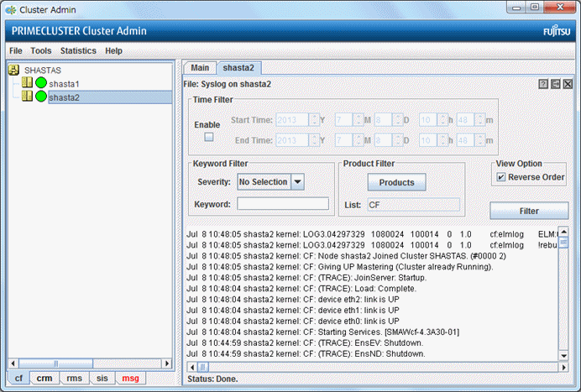581x392 pixels.
Task: Open the Tools menu
Action: click(41, 50)
